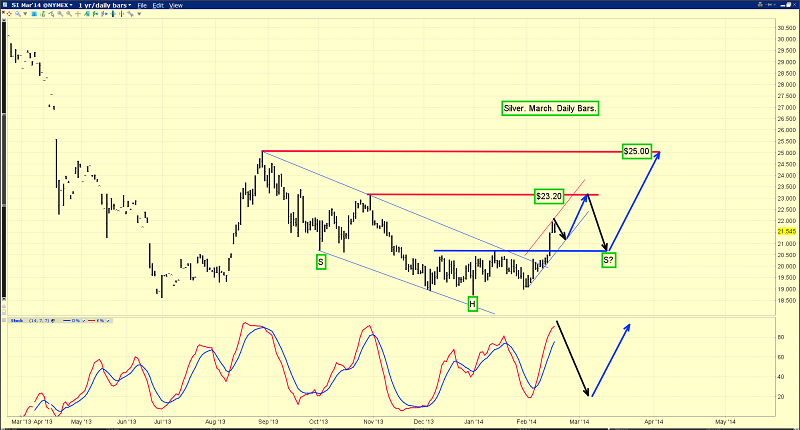Click the blue square toolbar icon

click(x=34, y=14)
